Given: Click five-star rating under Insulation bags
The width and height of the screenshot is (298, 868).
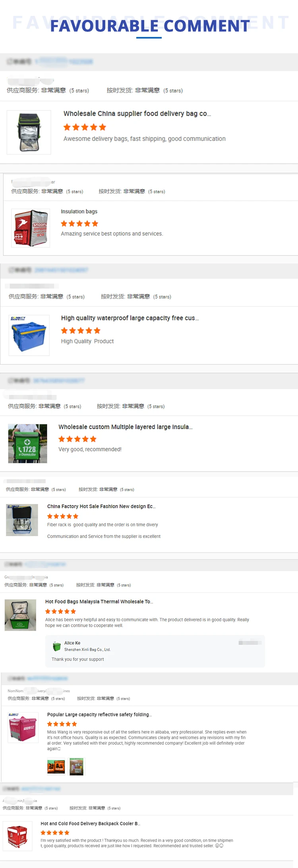Looking at the screenshot, I should [x=79, y=224].
